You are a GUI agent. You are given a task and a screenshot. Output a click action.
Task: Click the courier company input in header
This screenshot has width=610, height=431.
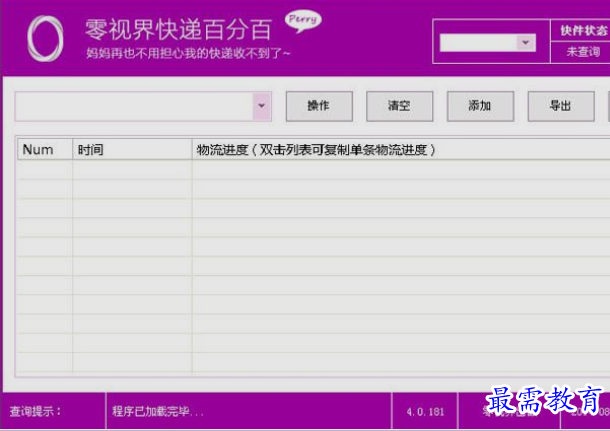[x=478, y=43]
